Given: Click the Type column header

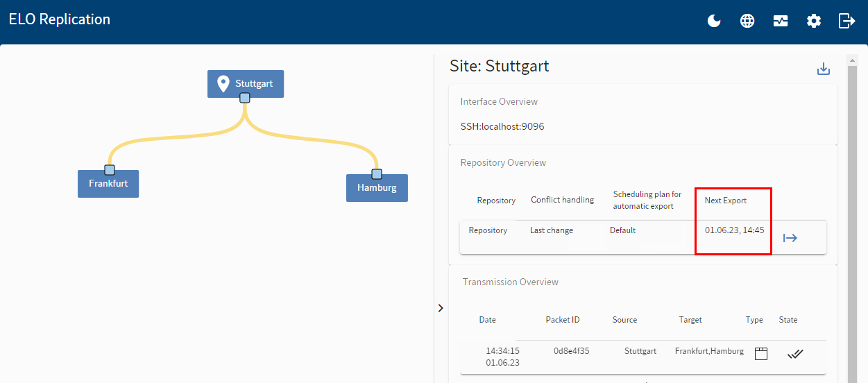Looking at the screenshot, I should (x=754, y=320).
